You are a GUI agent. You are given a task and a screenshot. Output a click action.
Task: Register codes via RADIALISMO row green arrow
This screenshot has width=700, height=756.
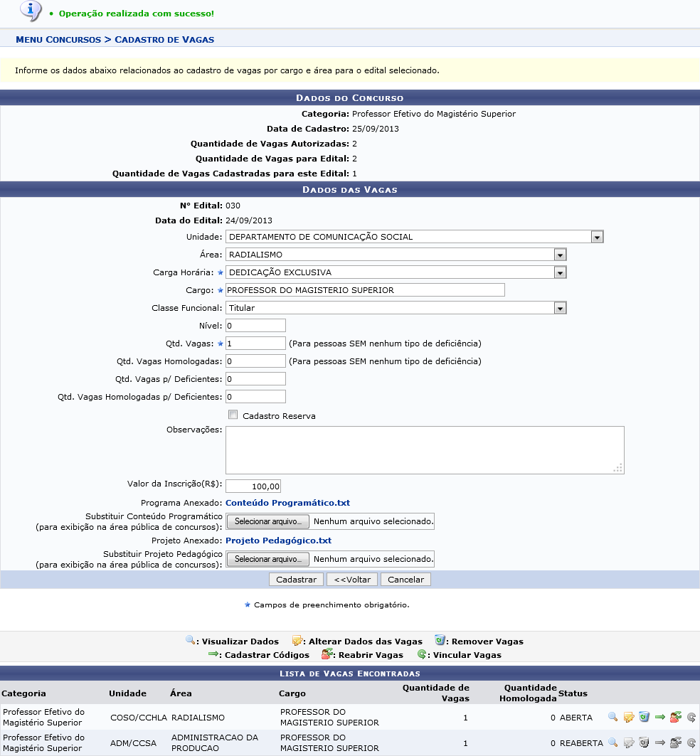pyautogui.click(x=660, y=717)
